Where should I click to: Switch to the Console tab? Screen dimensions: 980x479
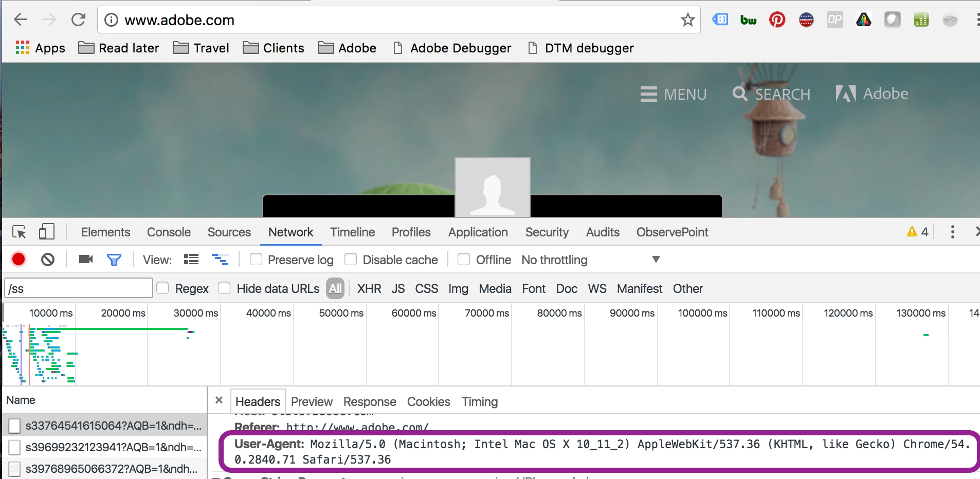pyautogui.click(x=169, y=232)
